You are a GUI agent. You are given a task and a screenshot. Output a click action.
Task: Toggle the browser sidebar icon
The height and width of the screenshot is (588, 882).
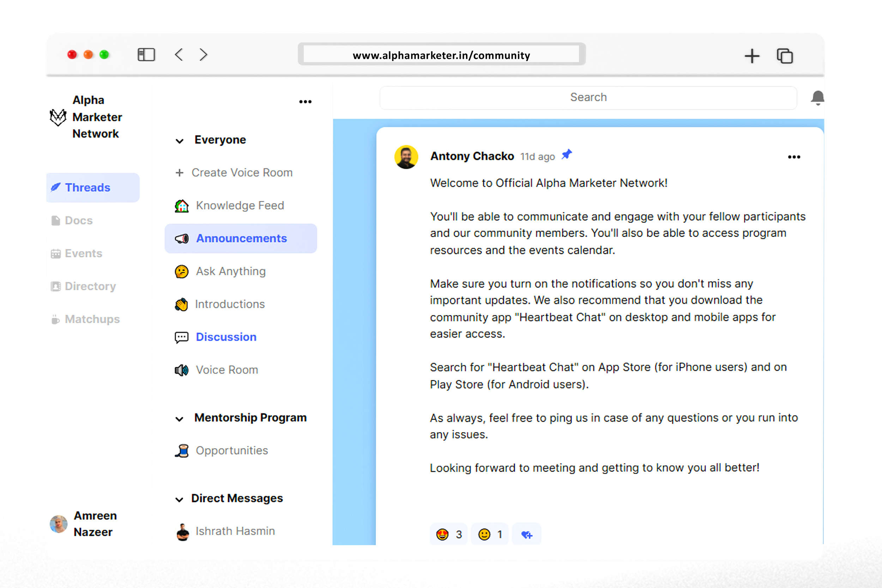click(146, 55)
